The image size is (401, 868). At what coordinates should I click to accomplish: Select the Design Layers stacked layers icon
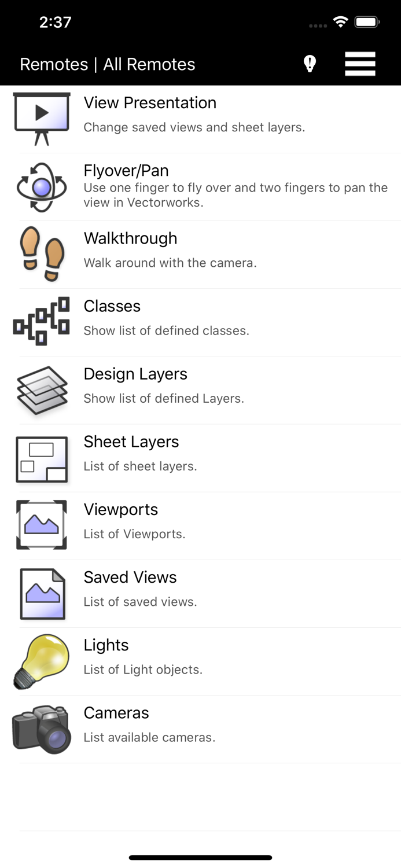coord(42,389)
